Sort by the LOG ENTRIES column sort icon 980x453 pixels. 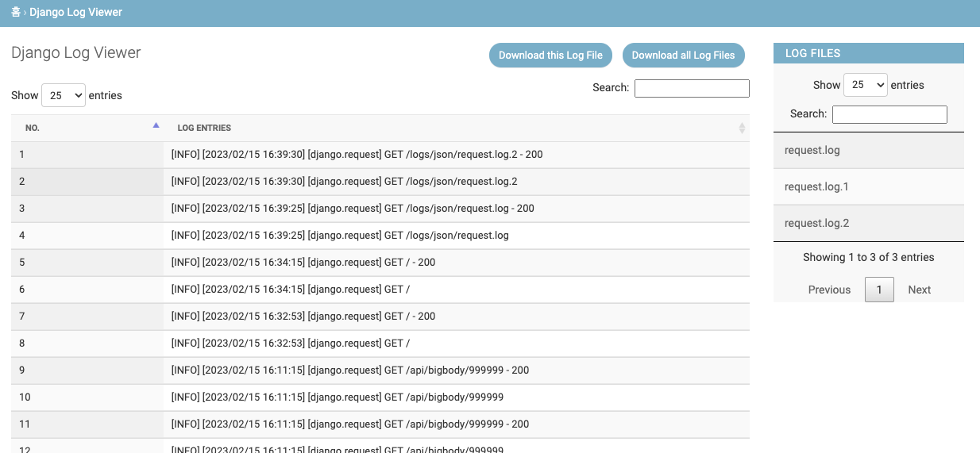point(742,128)
